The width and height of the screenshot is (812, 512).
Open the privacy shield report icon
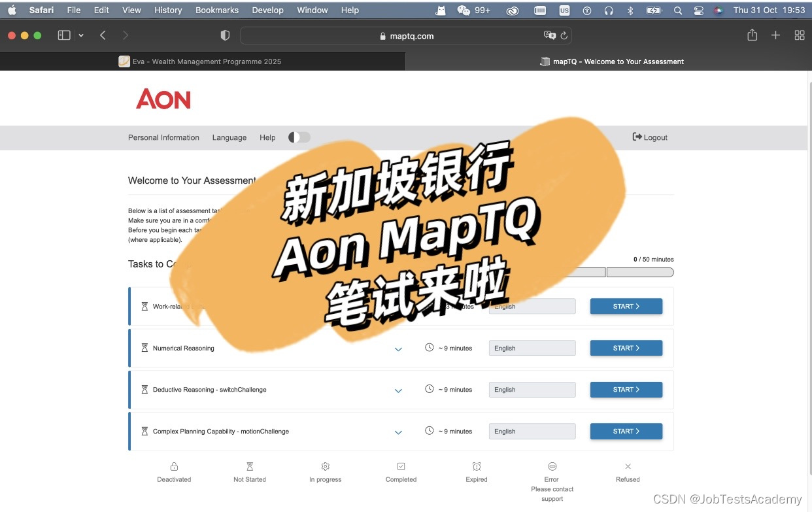click(x=225, y=36)
